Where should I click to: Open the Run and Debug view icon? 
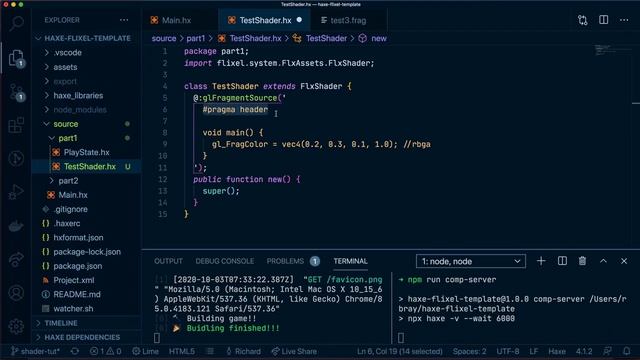tap(16, 191)
